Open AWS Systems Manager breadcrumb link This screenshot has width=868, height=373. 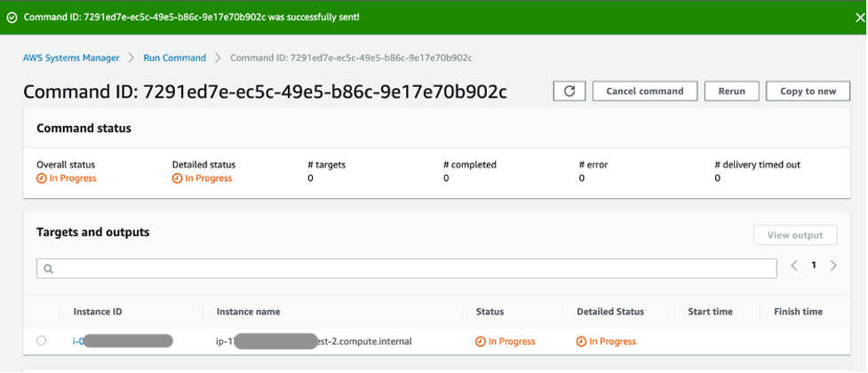pos(71,58)
